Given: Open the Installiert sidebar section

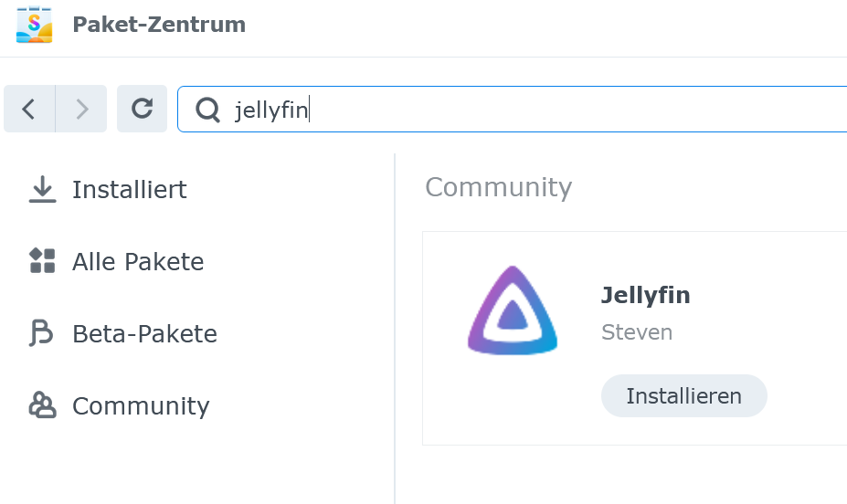Looking at the screenshot, I should (130, 189).
